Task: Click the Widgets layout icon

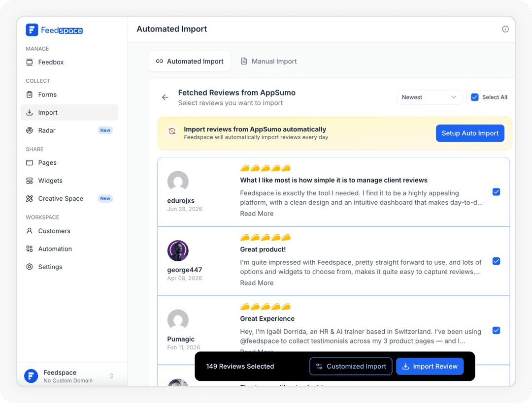Action: click(x=30, y=181)
